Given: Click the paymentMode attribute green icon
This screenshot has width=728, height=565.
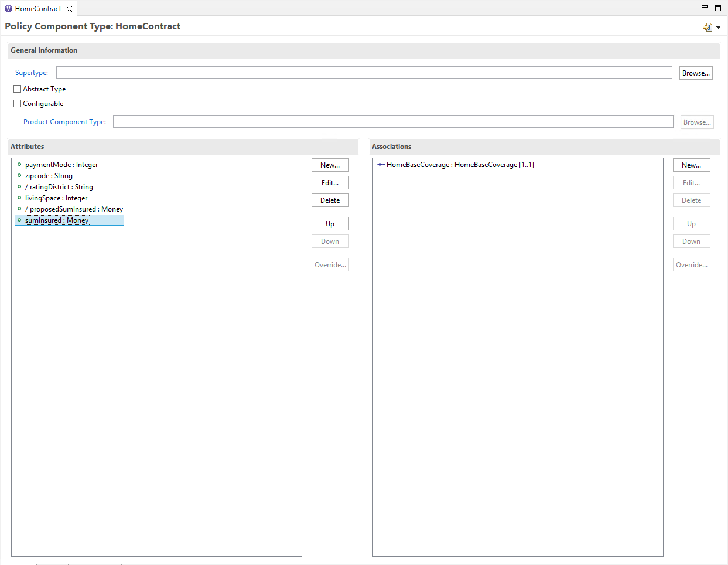Looking at the screenshot, I should pyautogui.click(x=19, y=165).
